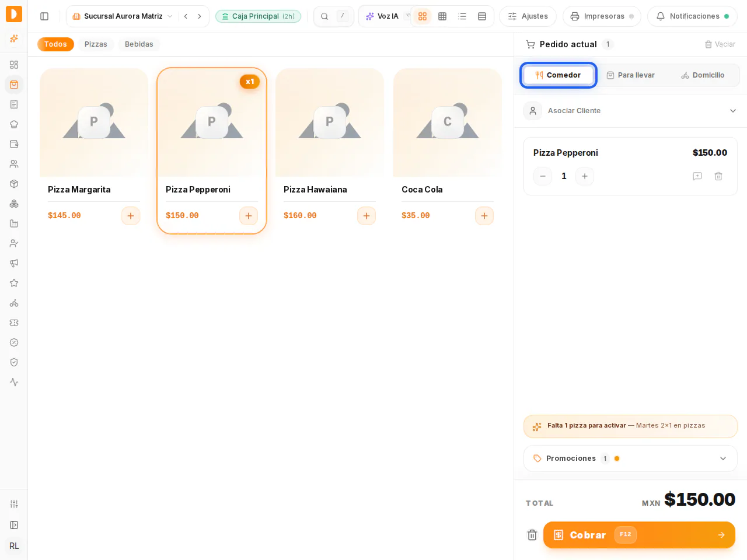The width and height of the screenshot is (747, 560).
Task: Filter products by Pizzas tab
Action: (96, 44)
